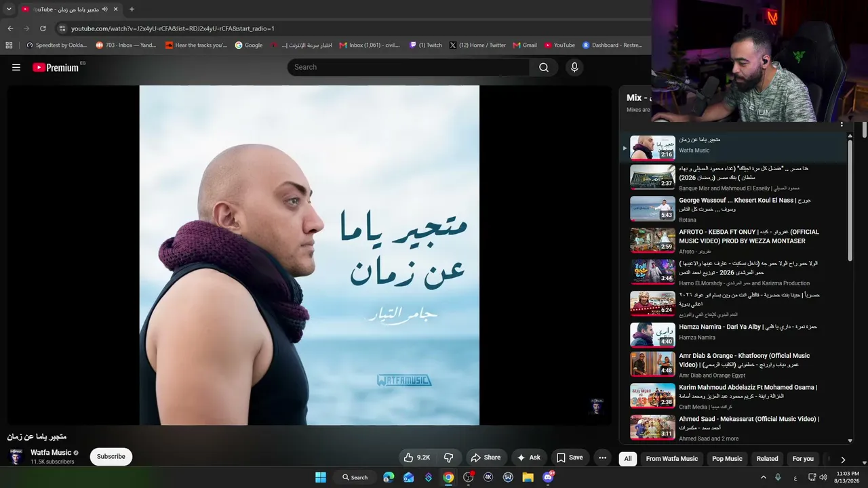
Task: Open the YouTube hamburger guide menu
Action: coord(16,67)
